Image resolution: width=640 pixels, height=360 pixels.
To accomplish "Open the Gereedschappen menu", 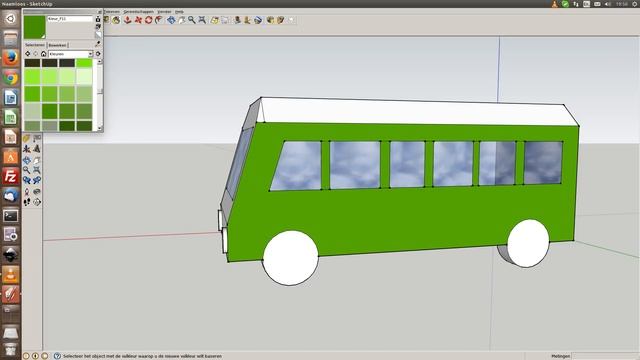I will [138, 12].
